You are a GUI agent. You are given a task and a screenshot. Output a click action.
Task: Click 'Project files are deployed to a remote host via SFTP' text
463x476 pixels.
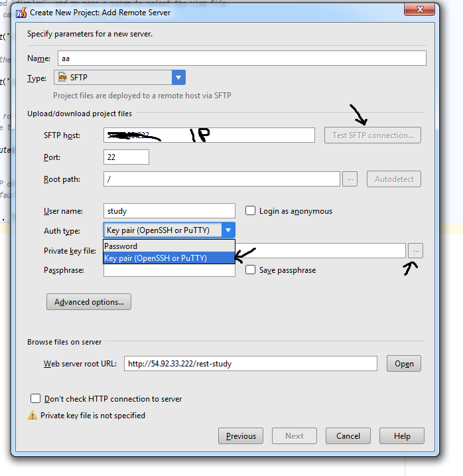coord(143,96)
